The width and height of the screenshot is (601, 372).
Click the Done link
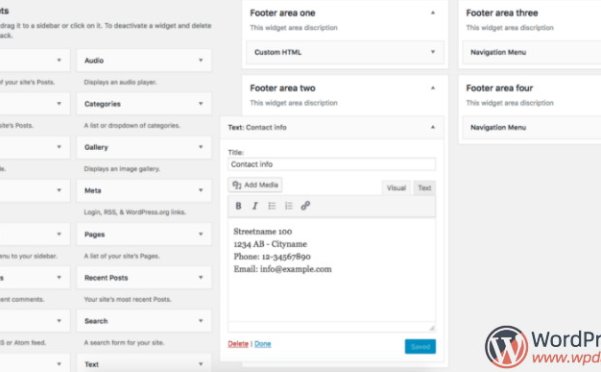pyautogui.click(x=263, y=344)
